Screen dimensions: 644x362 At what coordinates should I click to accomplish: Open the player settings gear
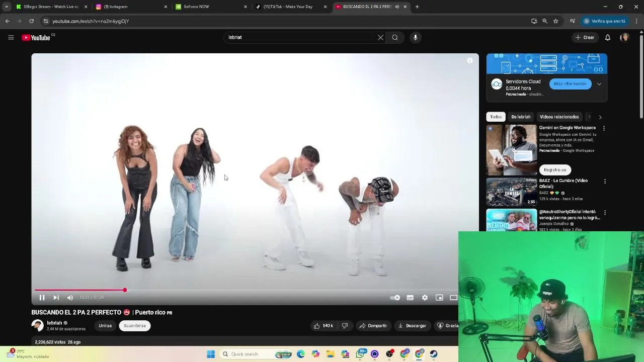coord(425,298)
